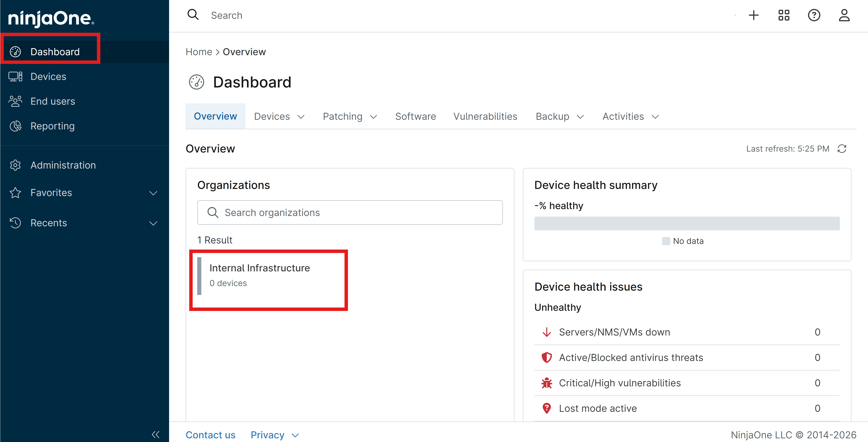Screen dimensions: 868x442
Task: Collapse the sidebar with double-chevron
Action: (x=155, y=434)
